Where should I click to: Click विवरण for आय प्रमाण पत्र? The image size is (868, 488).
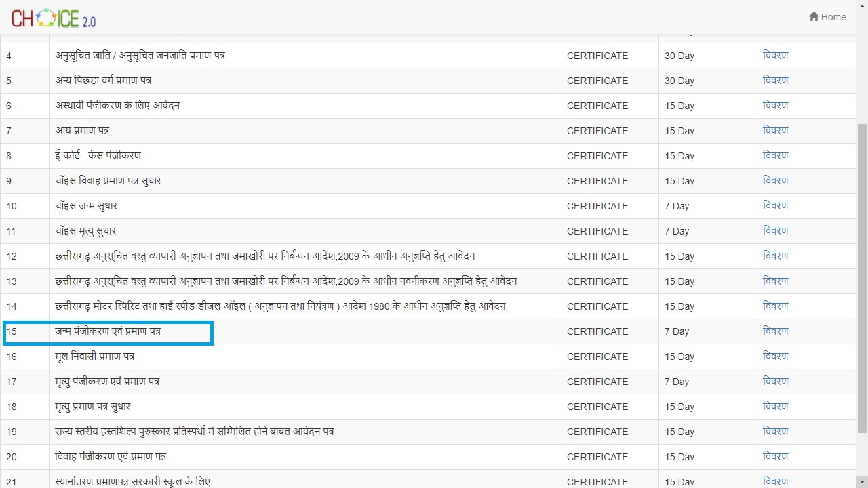775,131
